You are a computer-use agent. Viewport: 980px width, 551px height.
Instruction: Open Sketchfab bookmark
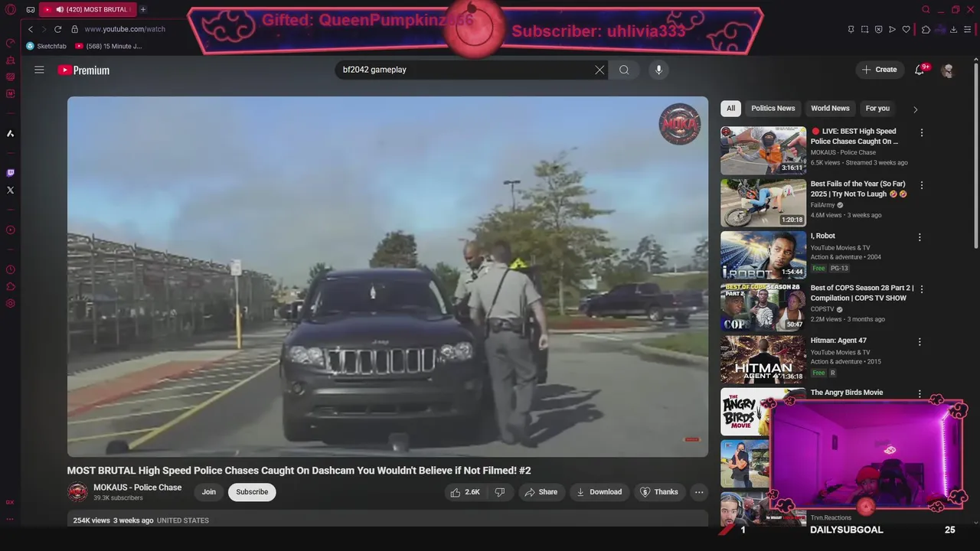click(x=46, y=46)
